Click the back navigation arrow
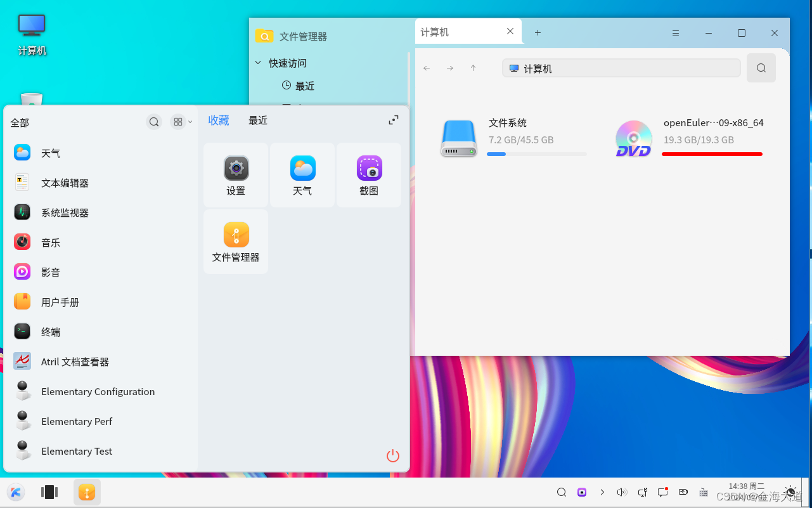This screenshot has height=508, width=812. [x=427, y=68]
